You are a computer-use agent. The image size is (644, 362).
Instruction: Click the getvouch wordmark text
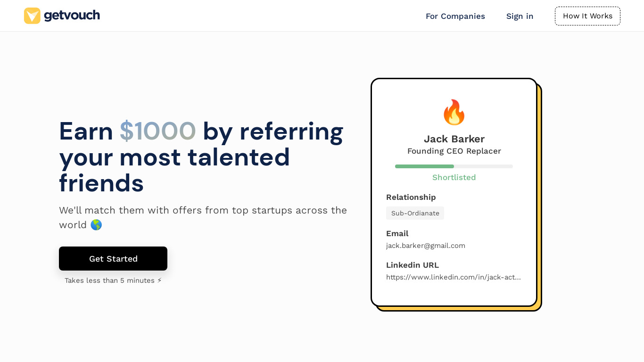click(72, 16)
